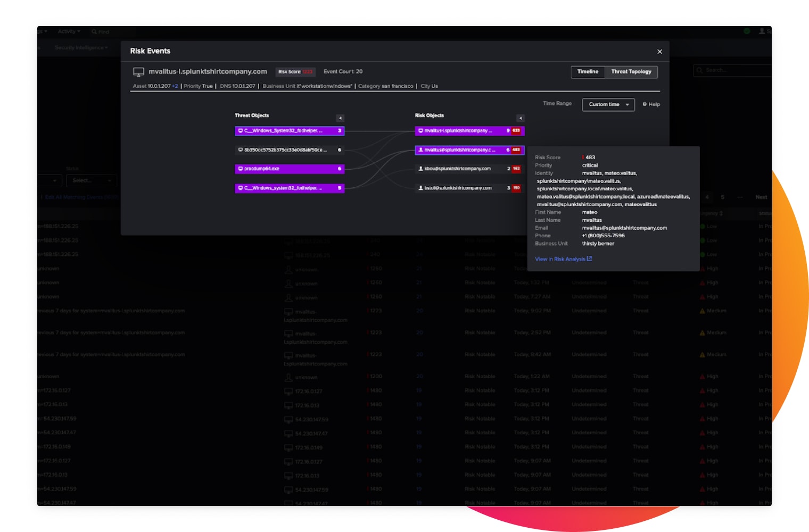Click the monitor icon on procdump64.exe node
The width and height of the screenshot is (809, 532).
241,169
